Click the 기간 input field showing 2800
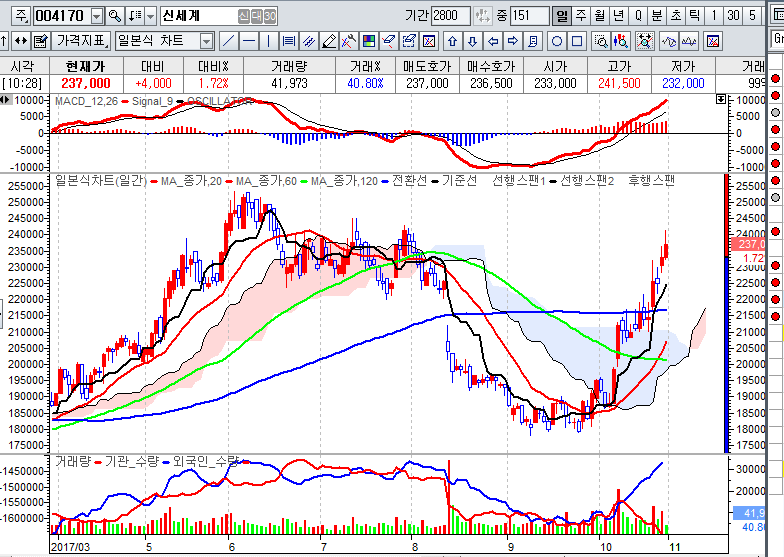Screen dimensions: 784x557 click(451, 16)
